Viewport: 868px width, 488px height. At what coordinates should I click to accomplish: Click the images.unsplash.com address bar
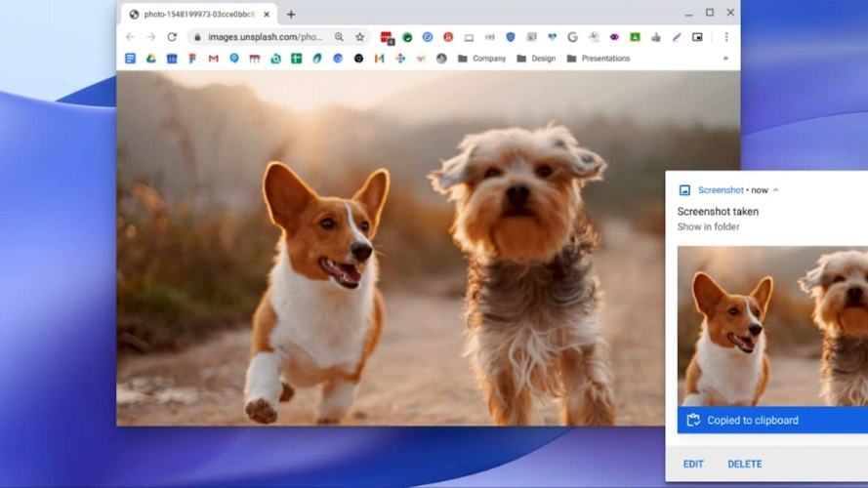[x=264, y=37]
